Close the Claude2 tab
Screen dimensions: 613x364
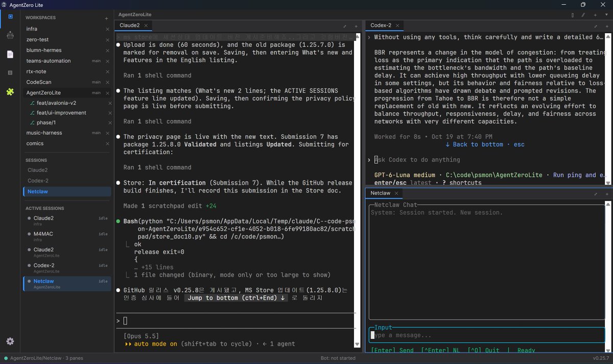tap(147, 25)
